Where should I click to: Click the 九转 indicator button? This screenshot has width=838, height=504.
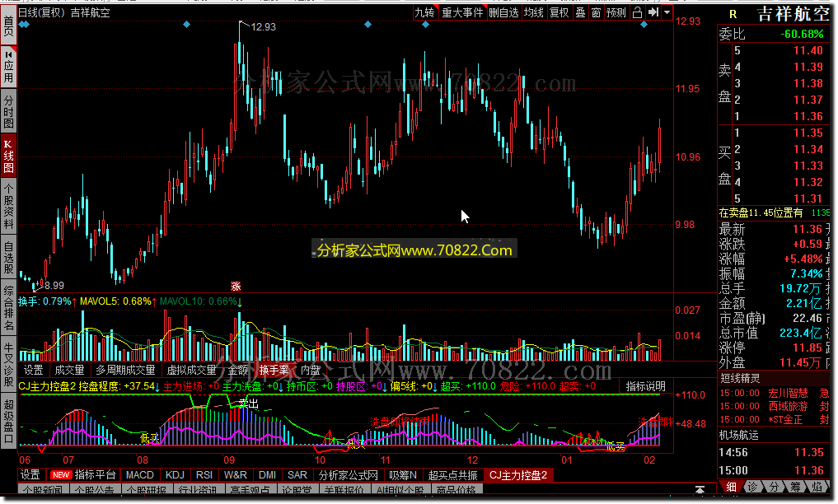425,12
